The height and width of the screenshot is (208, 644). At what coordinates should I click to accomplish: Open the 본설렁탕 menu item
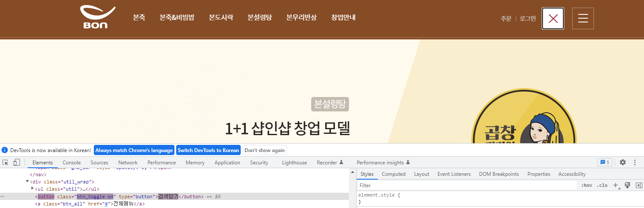click(x=260, y=17)
